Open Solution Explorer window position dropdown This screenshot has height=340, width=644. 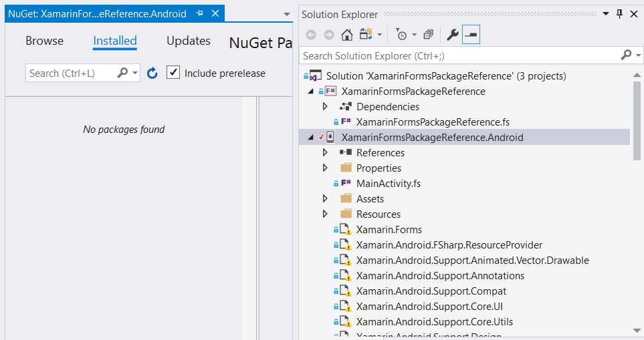(x=606, y=14)
